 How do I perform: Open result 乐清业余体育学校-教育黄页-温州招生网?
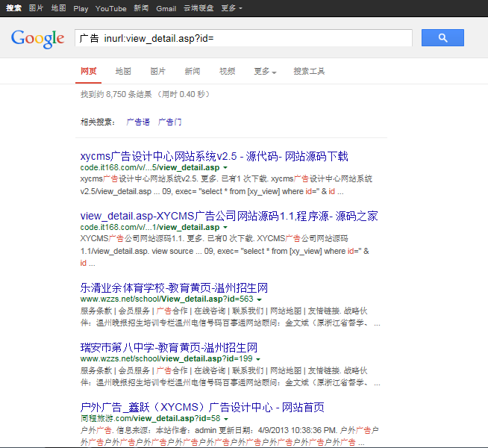(174, 287)
